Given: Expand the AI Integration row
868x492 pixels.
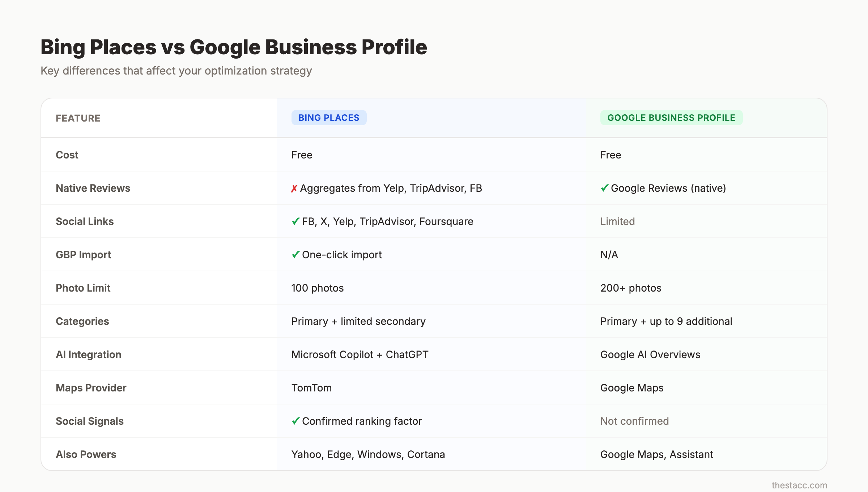Looking at the screenshot, I should tap(89, 355).
